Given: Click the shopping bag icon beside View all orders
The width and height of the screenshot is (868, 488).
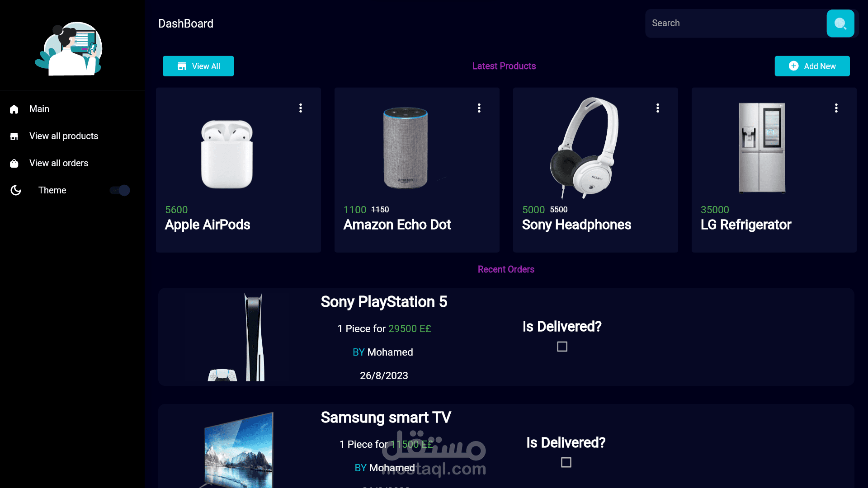Looking at the screenshot, I should click(x=14, y=164).
